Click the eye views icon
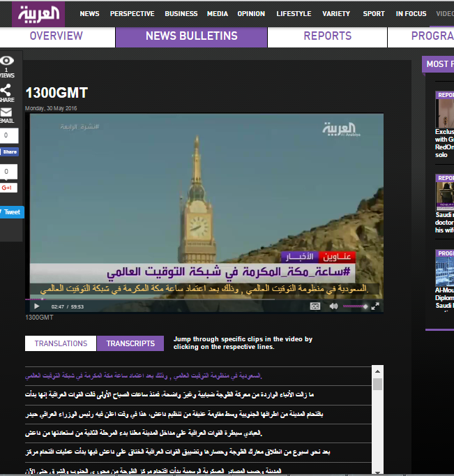This screenshot has height=476, width=454. click(x=7, y=61)
